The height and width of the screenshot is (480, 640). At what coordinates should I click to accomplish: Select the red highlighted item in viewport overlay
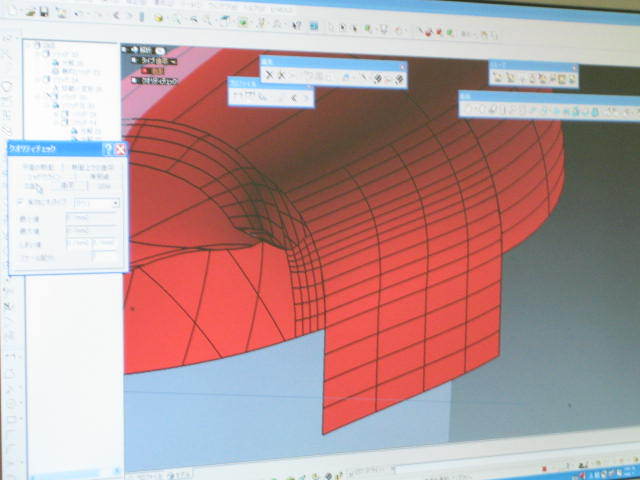coord(153,71)
